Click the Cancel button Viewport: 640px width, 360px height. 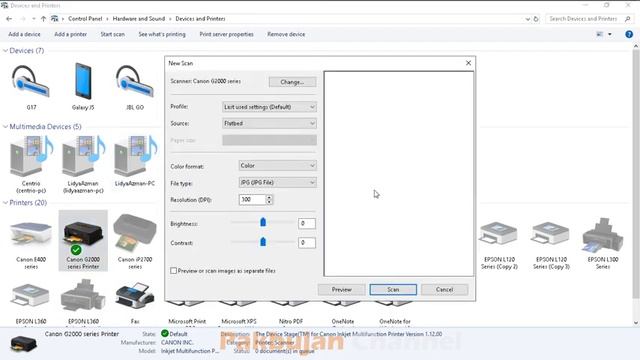click(444, 289)
